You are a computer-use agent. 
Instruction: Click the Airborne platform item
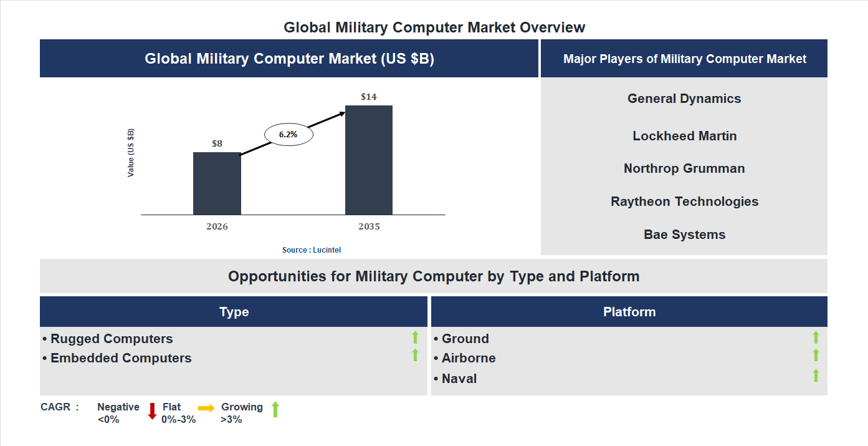click(x=465, y=358)
